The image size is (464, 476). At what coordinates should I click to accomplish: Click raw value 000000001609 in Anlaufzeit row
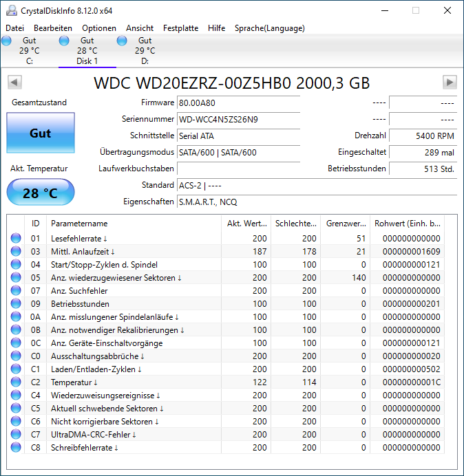coord(412,251)
